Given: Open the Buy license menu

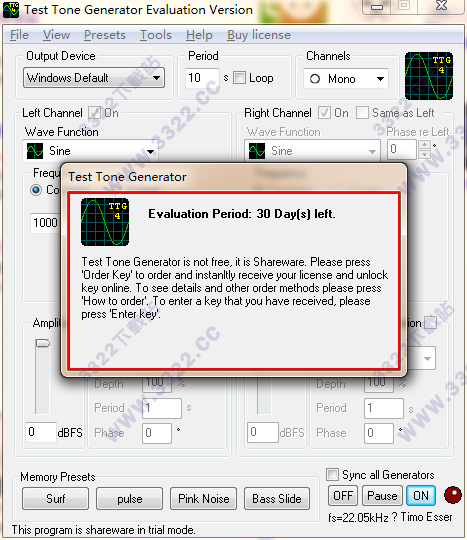Looking at the screenshot, I should (x=259, y=35).
